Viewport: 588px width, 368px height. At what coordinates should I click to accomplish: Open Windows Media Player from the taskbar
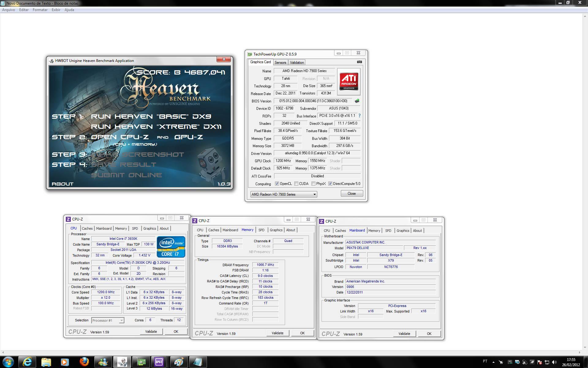65,362
